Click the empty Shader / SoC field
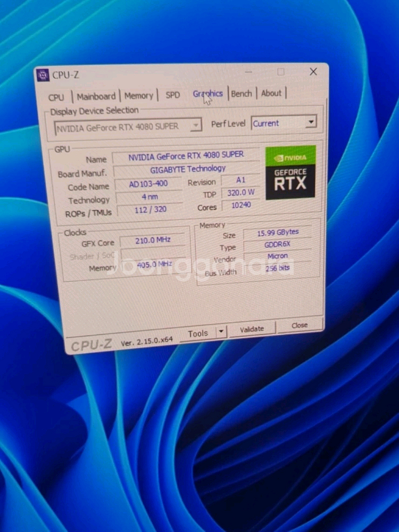This screenshot has width=399, height=532. (154, 252)
